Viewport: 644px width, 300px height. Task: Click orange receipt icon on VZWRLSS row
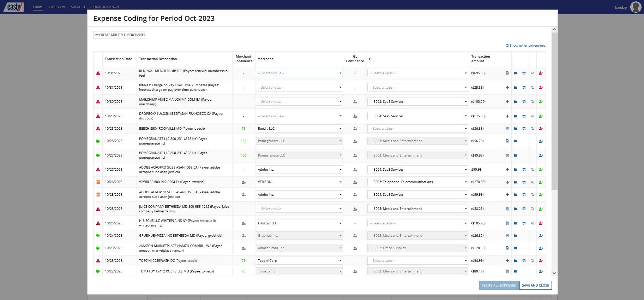click(x=98, y=182)
